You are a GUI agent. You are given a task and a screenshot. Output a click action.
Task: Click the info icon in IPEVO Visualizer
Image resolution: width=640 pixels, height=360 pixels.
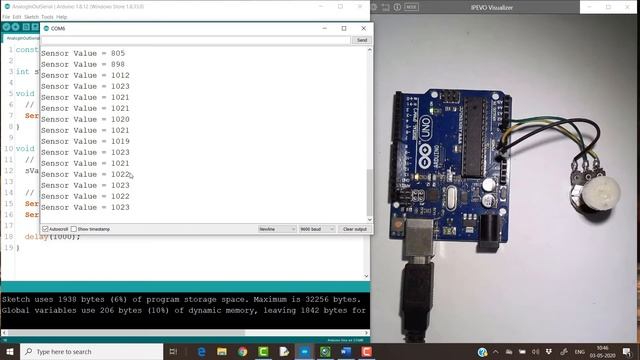[x=397, y=7]
